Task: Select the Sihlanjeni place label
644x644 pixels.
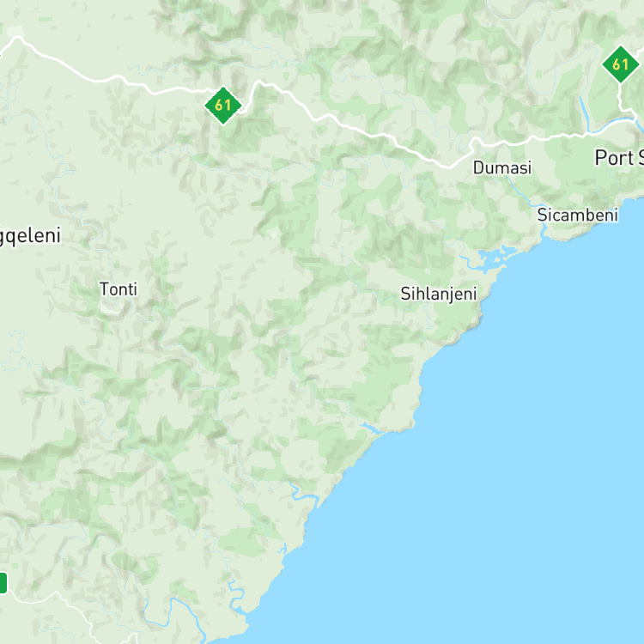Action: tap(438, 294)
